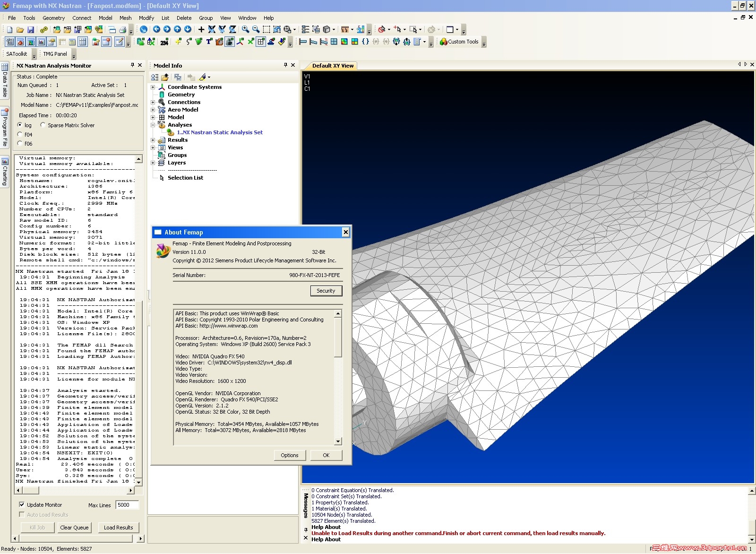
Task: Open Preferences via the yellow gears icon
Action: (43, 29)
